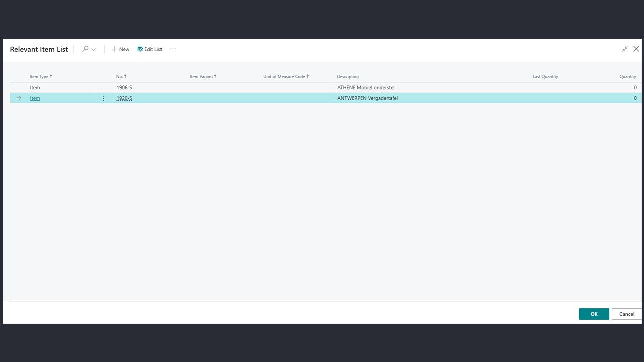Click the New plus button
This screenshot has height=362, width=644.
(121, 49)
